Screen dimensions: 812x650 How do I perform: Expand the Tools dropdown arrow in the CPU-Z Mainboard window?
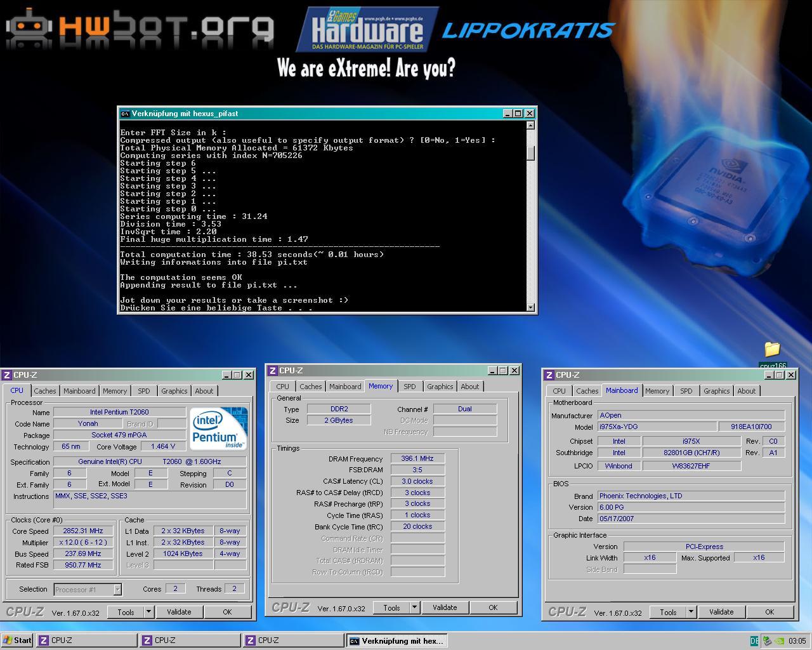click(x=691, y=612)
